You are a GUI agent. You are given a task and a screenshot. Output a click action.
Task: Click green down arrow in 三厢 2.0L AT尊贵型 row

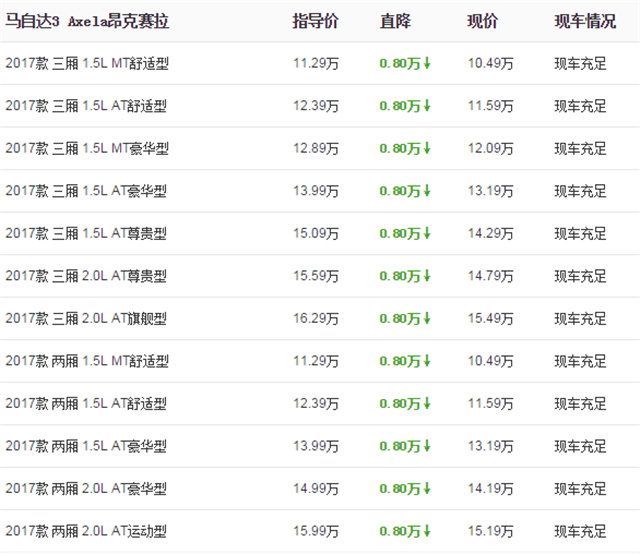coord(427,276)
